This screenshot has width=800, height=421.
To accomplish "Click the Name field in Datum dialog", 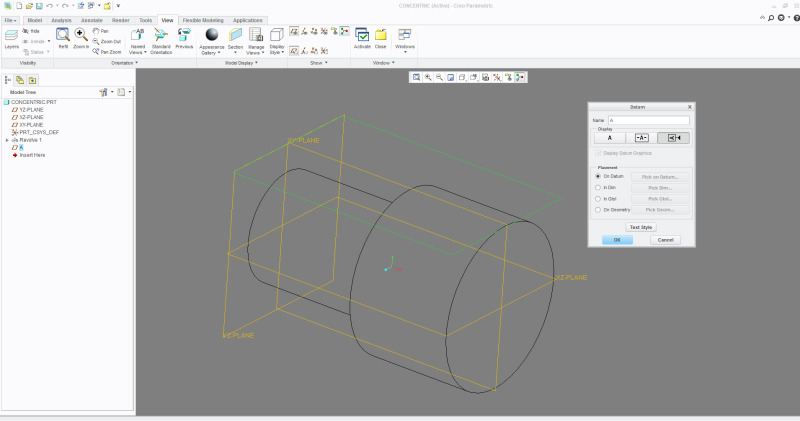I will (648, 120).
